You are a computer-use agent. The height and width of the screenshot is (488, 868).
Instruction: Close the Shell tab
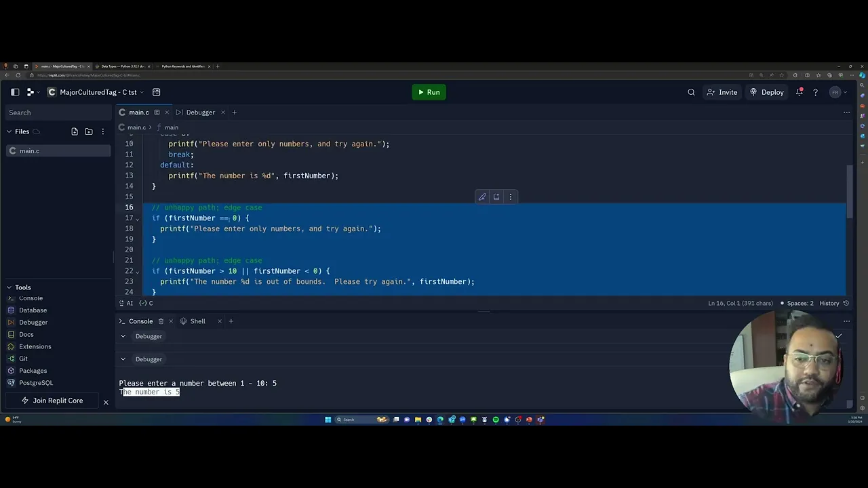coord(219,321)
